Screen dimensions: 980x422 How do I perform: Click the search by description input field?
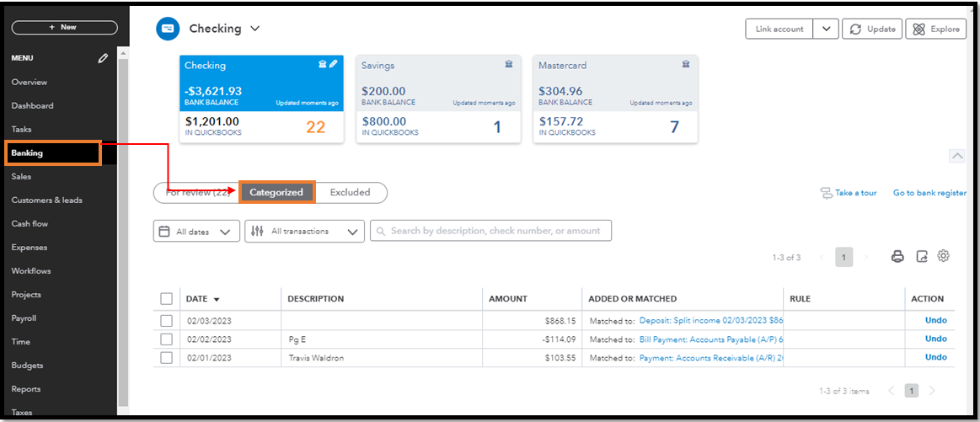tap(490, 231)
